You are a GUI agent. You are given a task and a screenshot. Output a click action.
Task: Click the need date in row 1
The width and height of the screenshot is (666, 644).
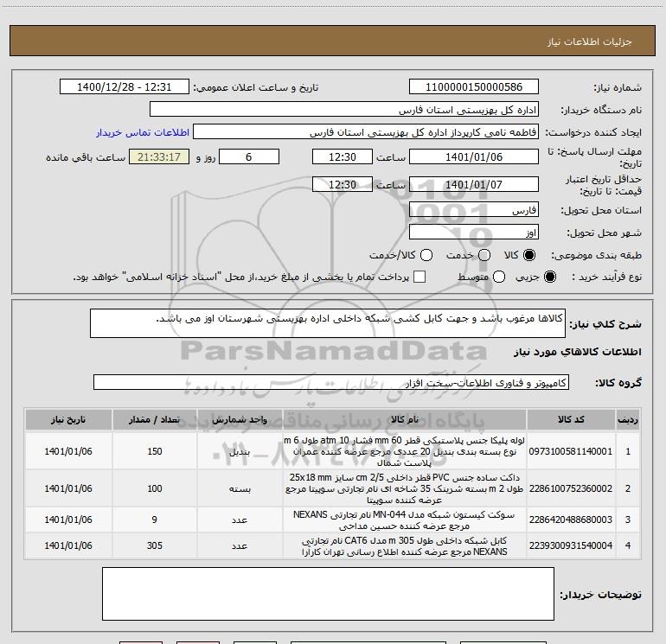tap(68, 451)
